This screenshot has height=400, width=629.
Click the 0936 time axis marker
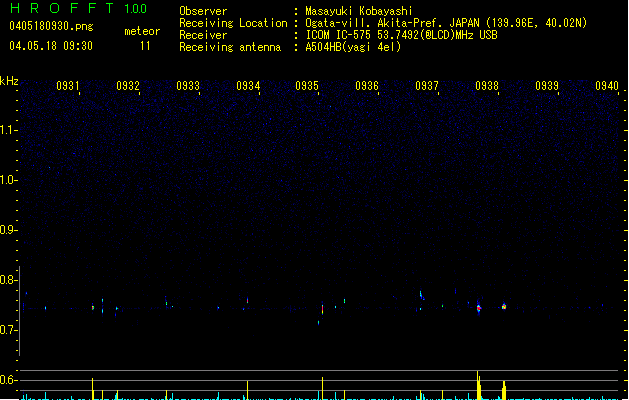click(367, 85)
